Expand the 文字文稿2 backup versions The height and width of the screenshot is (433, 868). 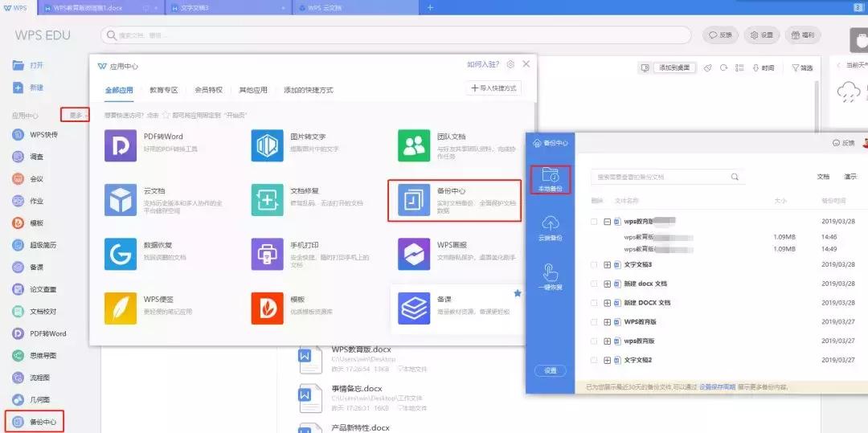(608, 360)
